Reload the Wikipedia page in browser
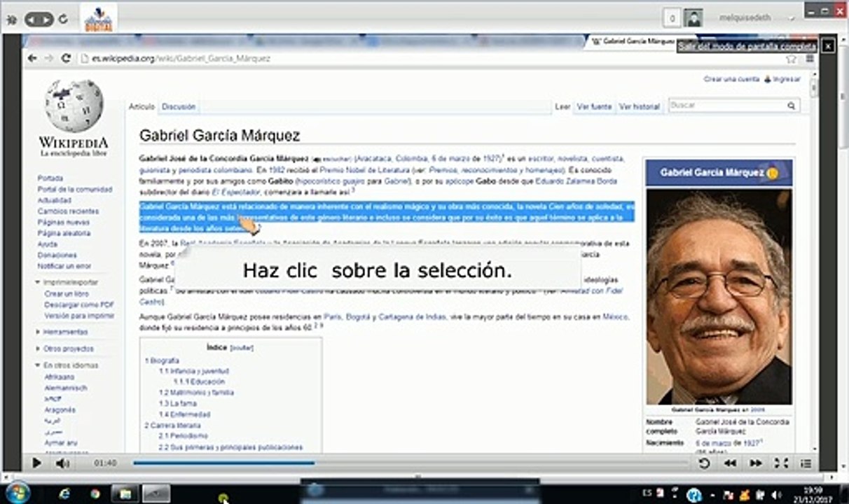Image resolution: width=849 pixels, height=504 pixels. coord(66,58)
